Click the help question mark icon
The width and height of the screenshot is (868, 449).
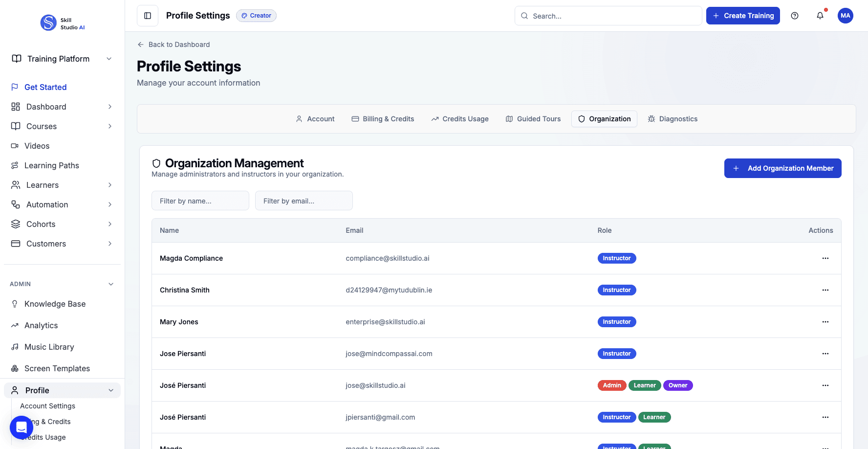794,16
